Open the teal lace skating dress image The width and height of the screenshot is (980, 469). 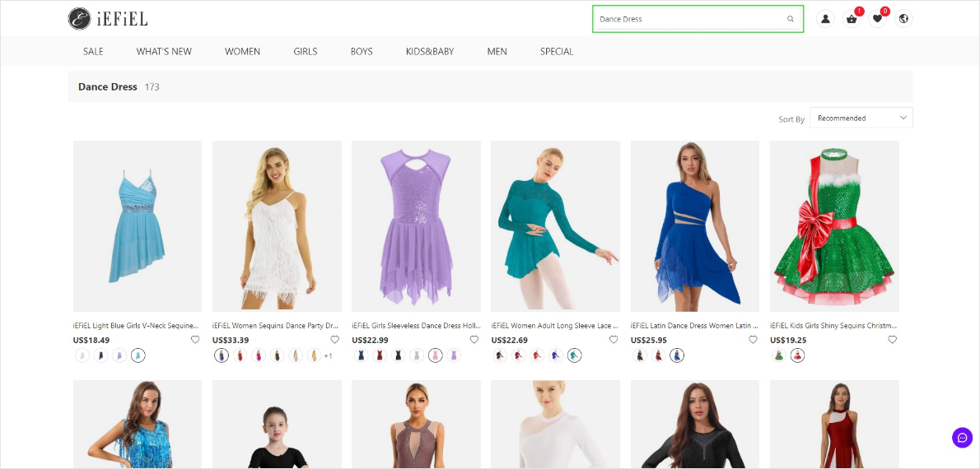(x=556, y=226)
